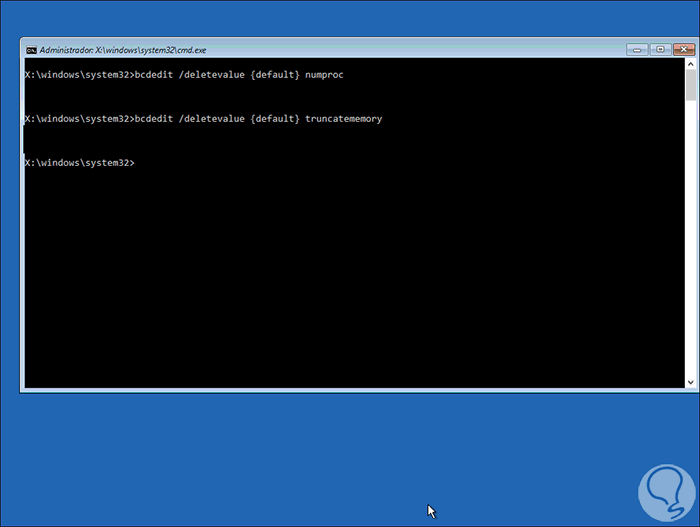Click the command line ending with 'numproc'
The image size is (700, 527).
coord(184,75)
